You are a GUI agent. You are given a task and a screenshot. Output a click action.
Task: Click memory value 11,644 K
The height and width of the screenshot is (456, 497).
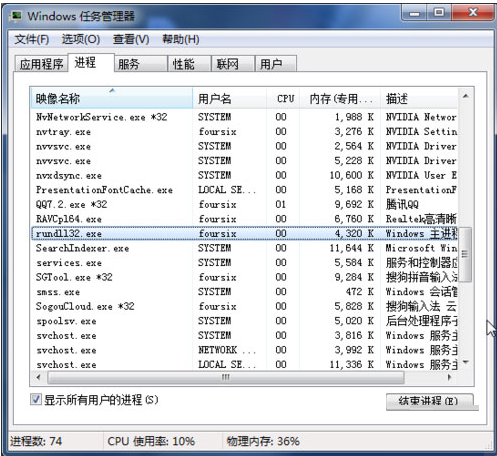pos(352,248)
